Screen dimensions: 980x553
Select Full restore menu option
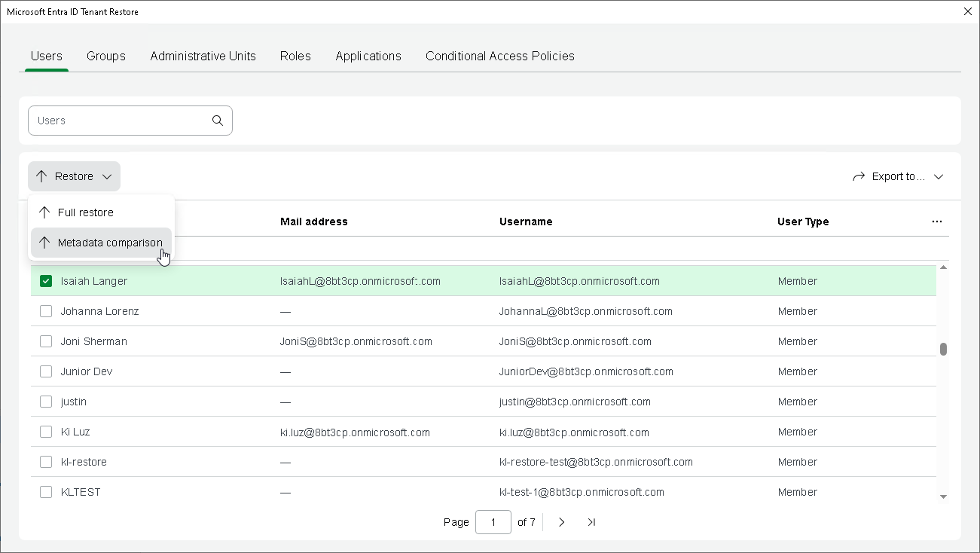pyautogui.click(x=86, y=212)
